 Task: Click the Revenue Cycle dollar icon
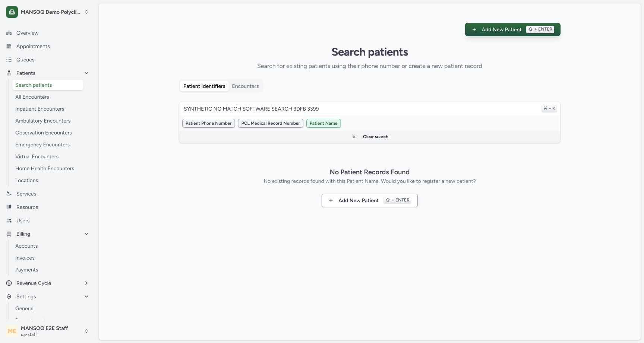[9, 283]
